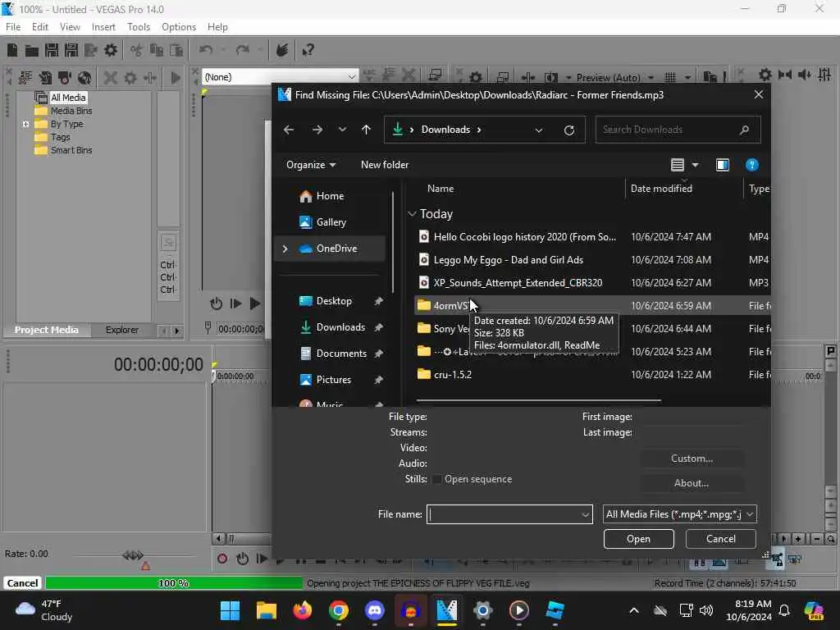Open Properties gear icon in VEGAS toolbar
Viewport: 840px width, 630px height.
(x=111, y=50)
